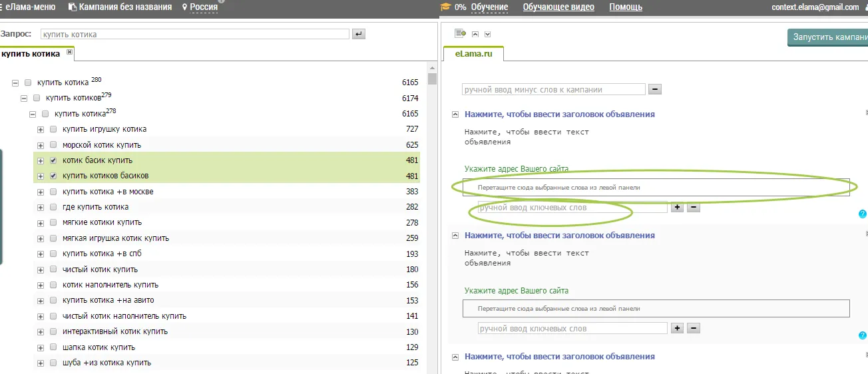Click the second ad's Укажите адрес Вашего сайта
The height and width of the screenshot is (374, 868).
pyautogui.click(x=517, y=291)
